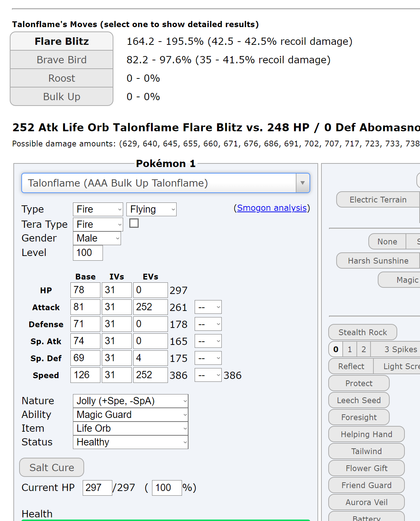420x521 pixels.
Task: Toggle the Protect option
Action: 359,383
